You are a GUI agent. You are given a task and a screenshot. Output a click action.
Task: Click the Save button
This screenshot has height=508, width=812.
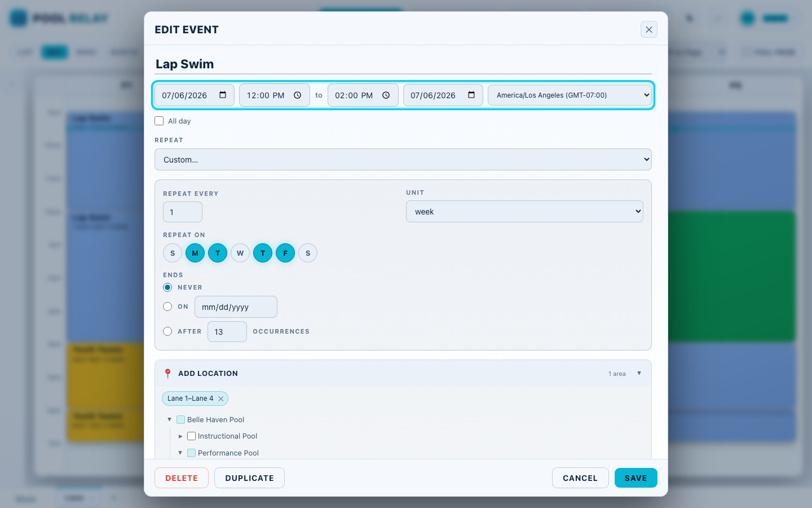(636, 478)
